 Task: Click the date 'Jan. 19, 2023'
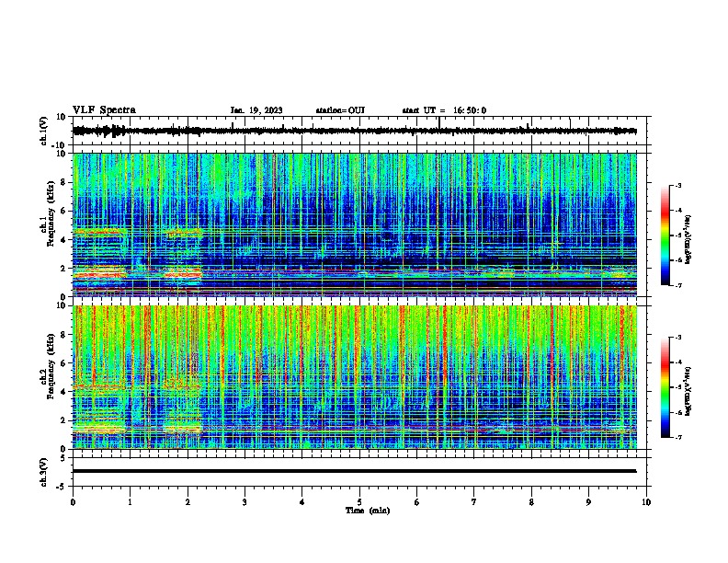[256, 110]
